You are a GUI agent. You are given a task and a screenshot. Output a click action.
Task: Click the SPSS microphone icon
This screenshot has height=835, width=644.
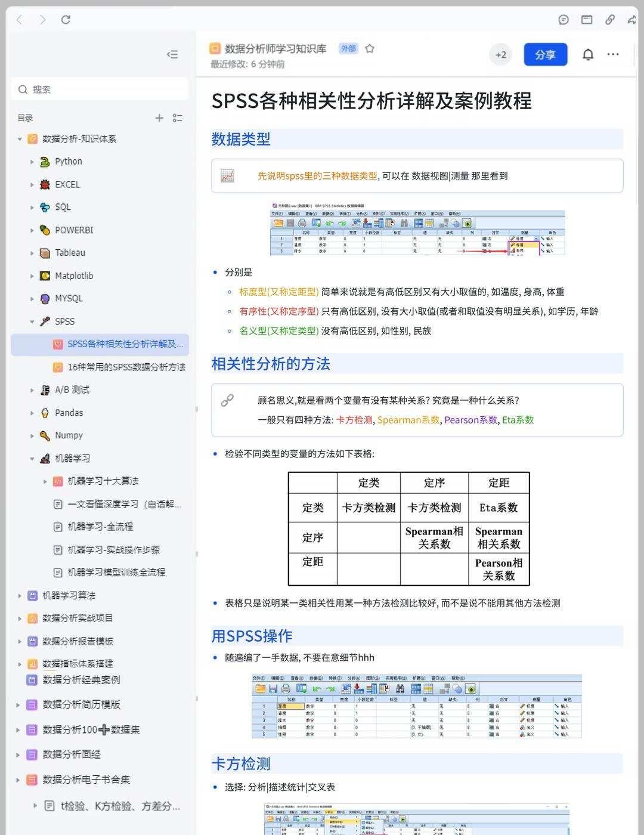[45, 321]
